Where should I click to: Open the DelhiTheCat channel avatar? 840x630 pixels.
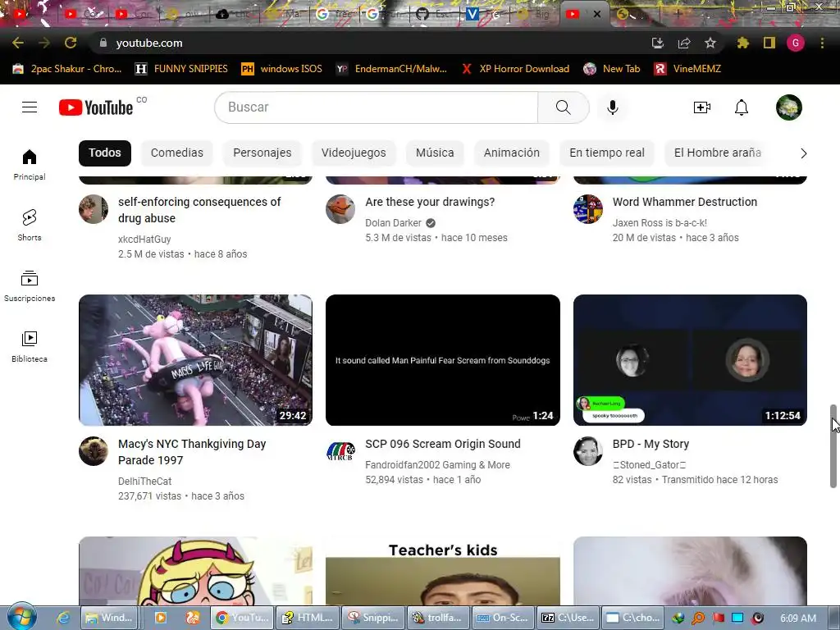pyautogui.click(x=94, y=451)
